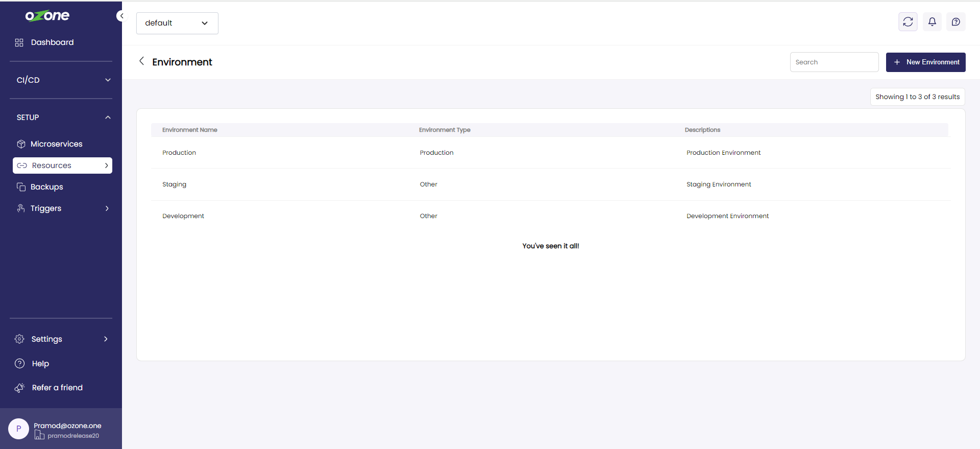This screenshot has height=449, width=980.
Task: Open the default project dropdown
Action: pyautogui.click(x=177, y=23)
